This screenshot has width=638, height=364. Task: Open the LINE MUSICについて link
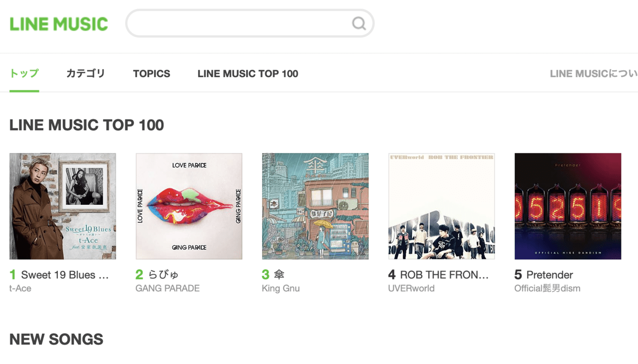[593, 74]
